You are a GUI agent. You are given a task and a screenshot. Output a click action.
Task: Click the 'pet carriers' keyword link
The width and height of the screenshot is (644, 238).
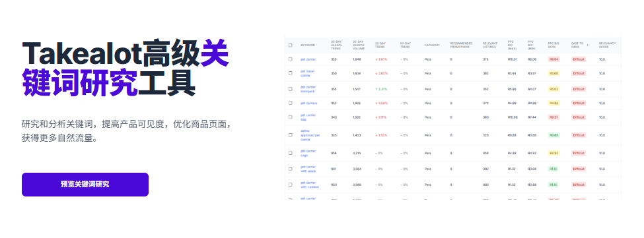click(309, 104)
